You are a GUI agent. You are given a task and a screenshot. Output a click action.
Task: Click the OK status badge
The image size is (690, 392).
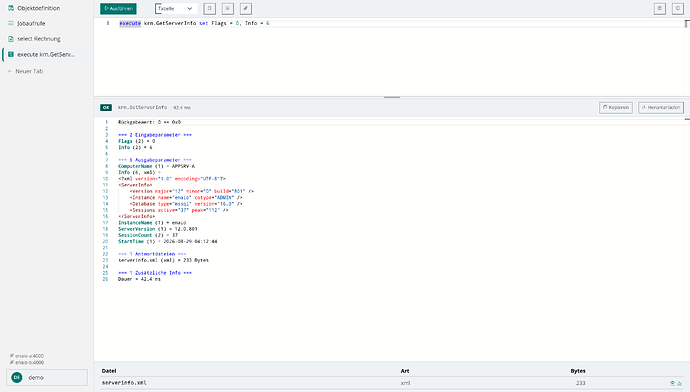(x=106, y=107)
